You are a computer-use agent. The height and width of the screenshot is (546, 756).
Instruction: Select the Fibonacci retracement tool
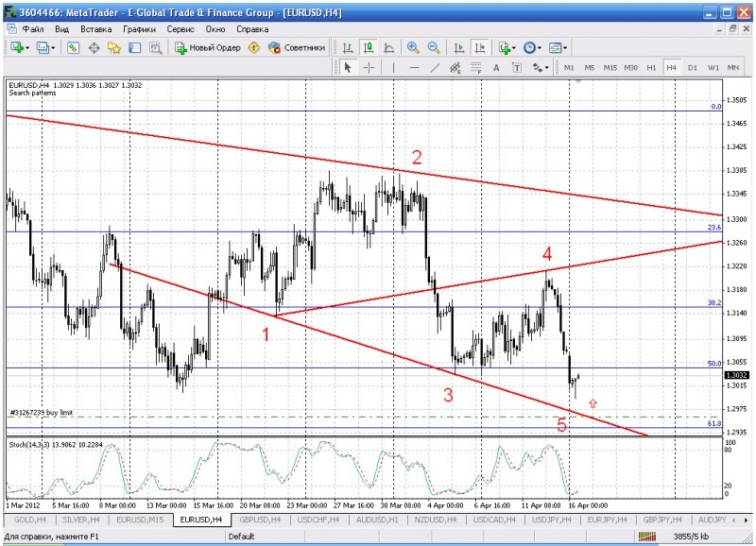pos(475,67)
